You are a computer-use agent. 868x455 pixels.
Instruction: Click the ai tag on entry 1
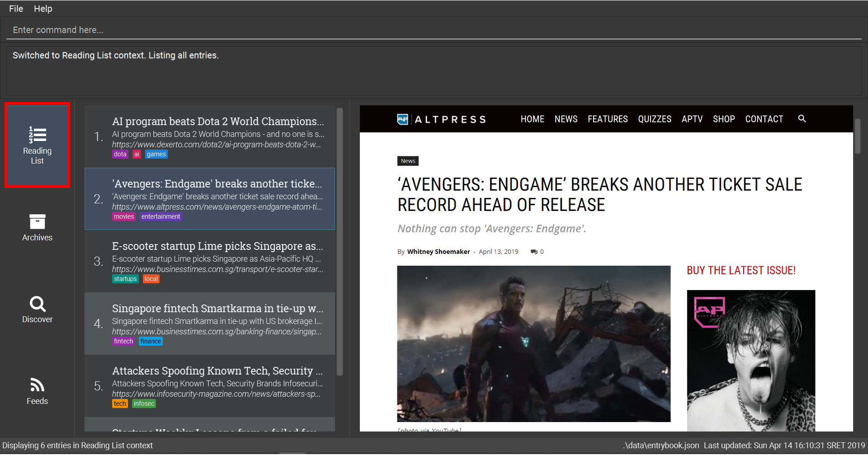tap(137, 154)
